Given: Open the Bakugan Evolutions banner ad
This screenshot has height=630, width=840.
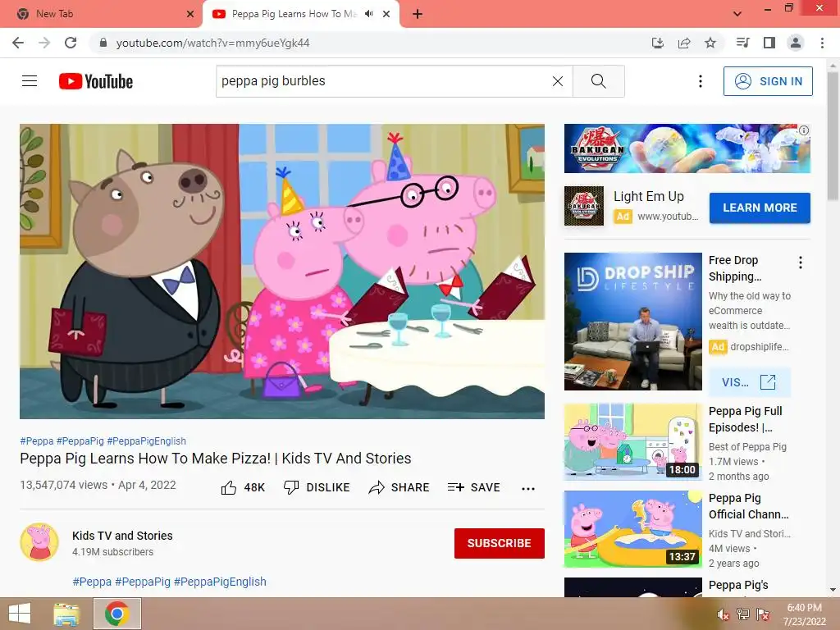Looking at the screenshot, I should (687, 148).
